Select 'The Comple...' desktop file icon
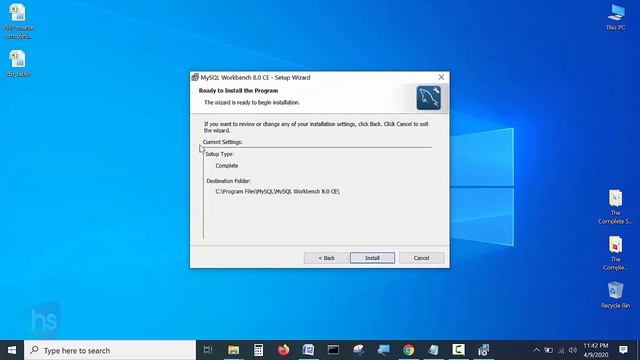Screen dimensions: 640x360 [x=616, y=253]
